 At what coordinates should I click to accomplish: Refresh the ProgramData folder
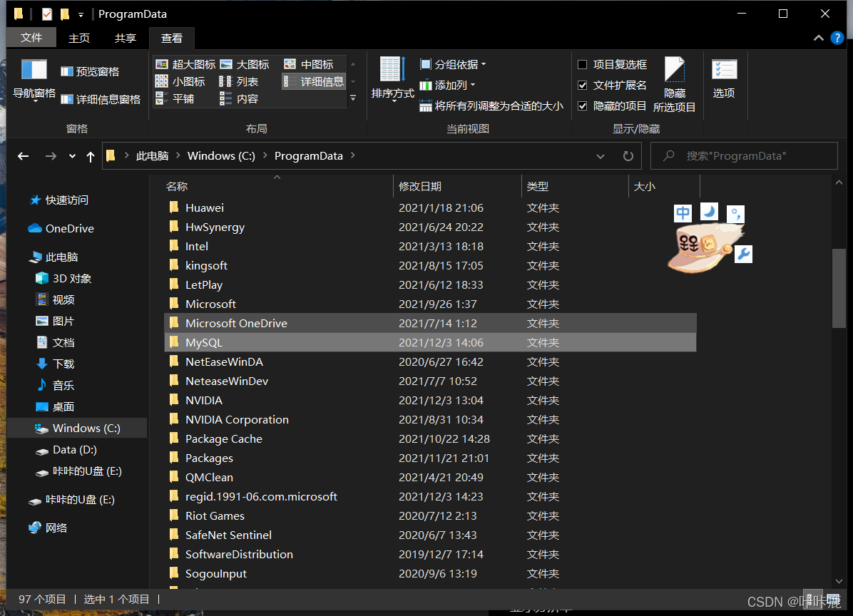tap(628, 156)
